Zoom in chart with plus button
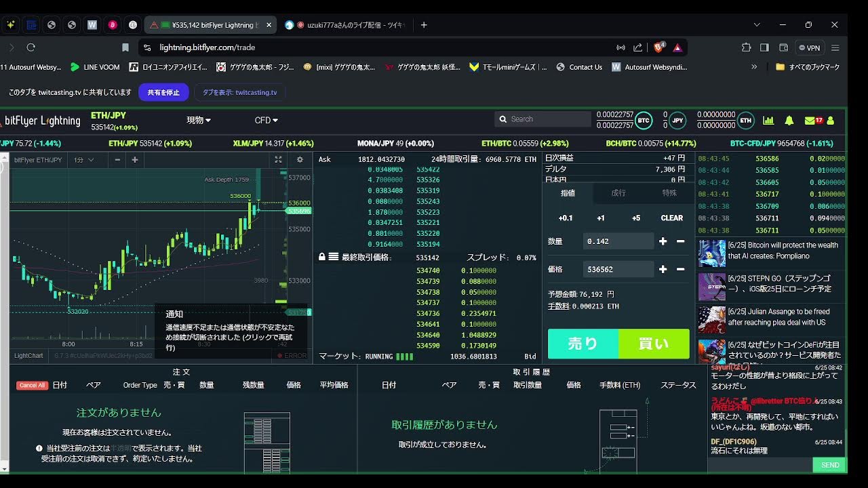Screen dimensions: 868x488 [x=135, y=160]
